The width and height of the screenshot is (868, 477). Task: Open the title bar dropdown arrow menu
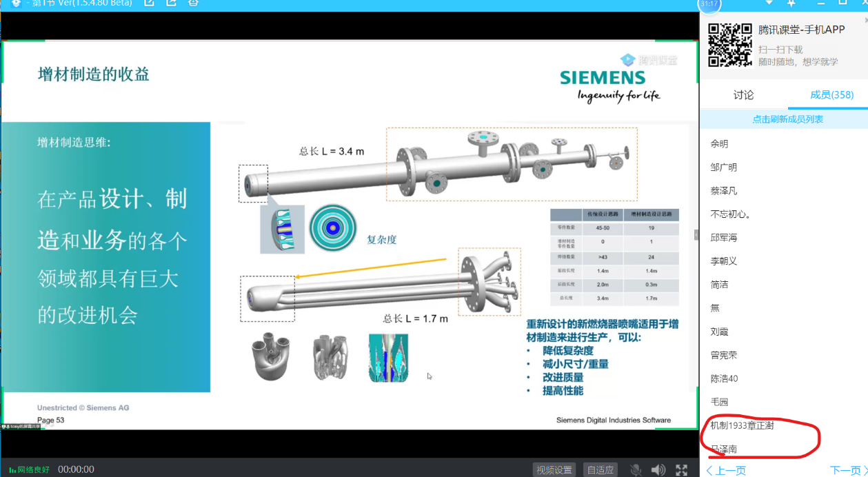click(x=769, y=3)
